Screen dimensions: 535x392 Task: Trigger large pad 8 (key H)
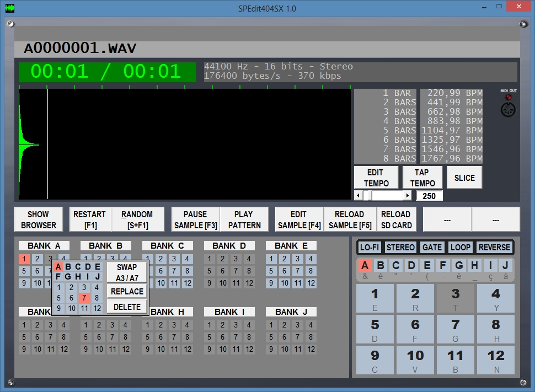point(496,330)
